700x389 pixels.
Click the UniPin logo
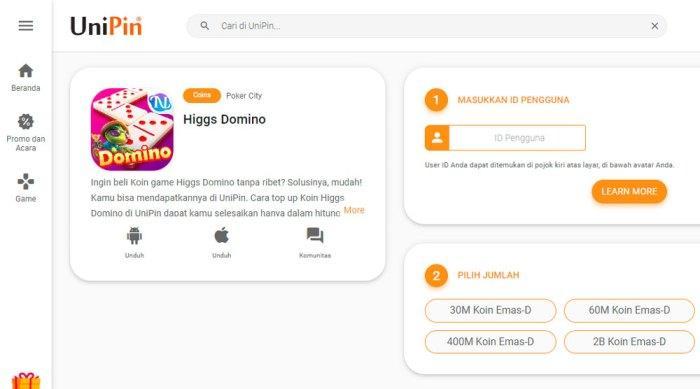pyautogui.click(x=106, y=26)
